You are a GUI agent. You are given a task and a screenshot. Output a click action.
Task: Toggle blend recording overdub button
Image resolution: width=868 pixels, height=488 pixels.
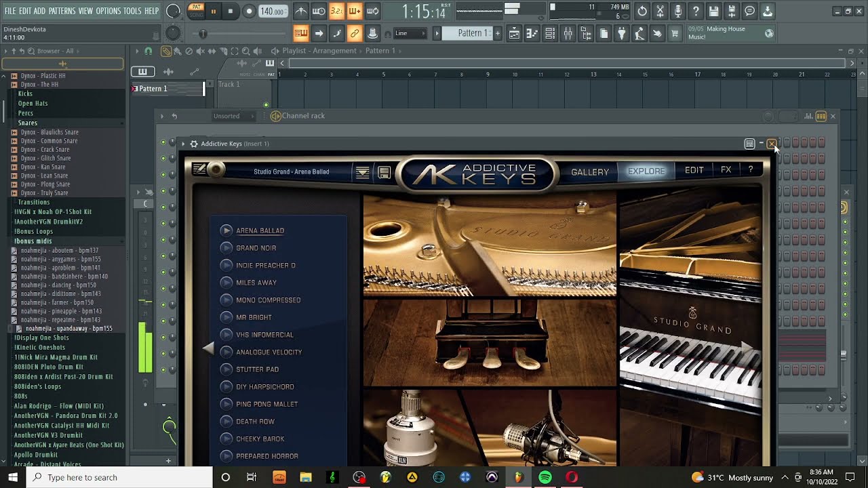[354, 12]
